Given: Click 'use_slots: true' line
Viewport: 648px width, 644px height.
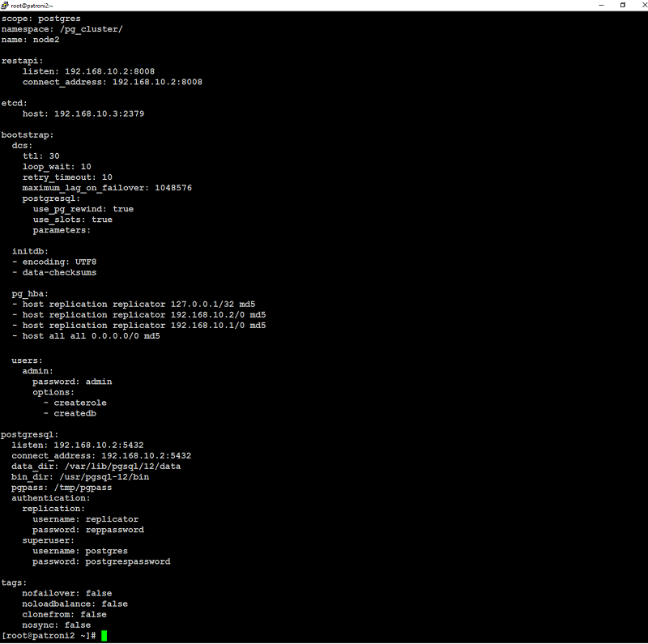Looking at the screenshot, I should coord(72,220).
